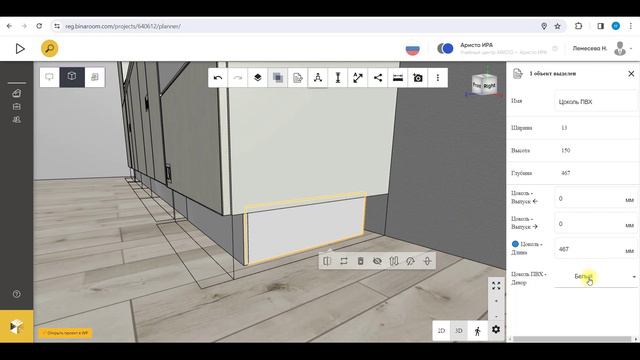This screenshot has width=640, height=360.
Task: Activate the diagonal measure arrow tool
Action: click(x=358, y=78)
